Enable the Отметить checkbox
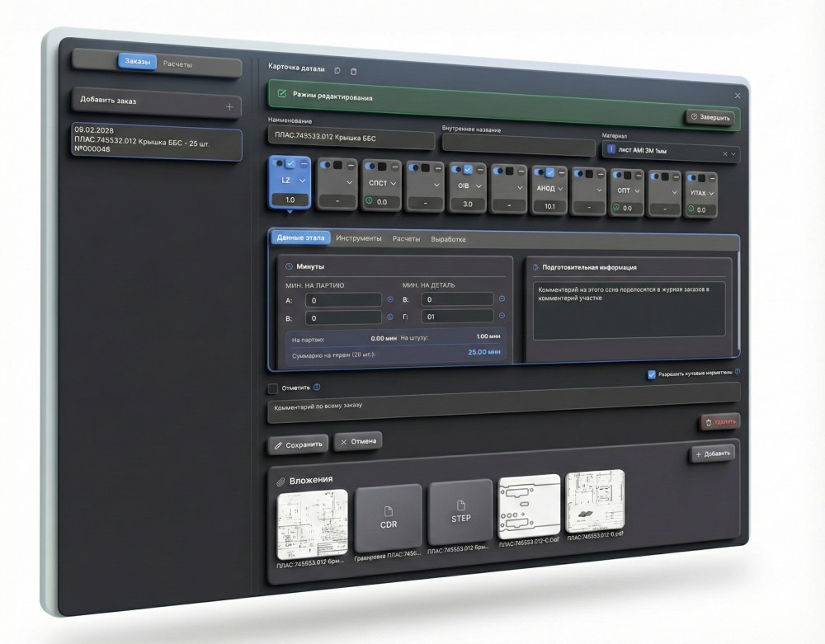The width and height of the screenshot is (825, 644). [x=273, y=388]
